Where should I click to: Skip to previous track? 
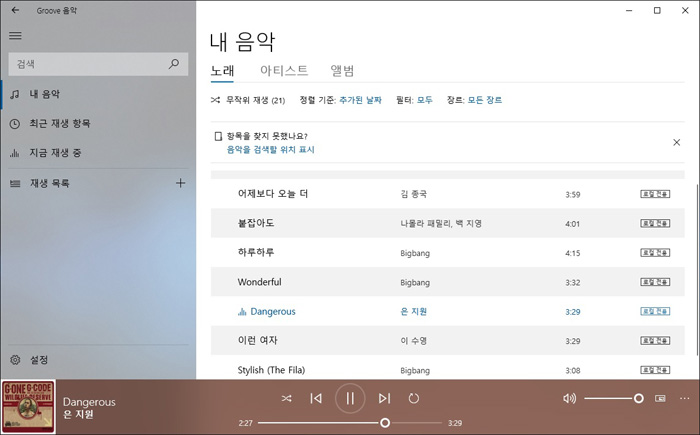click(316, 398)
